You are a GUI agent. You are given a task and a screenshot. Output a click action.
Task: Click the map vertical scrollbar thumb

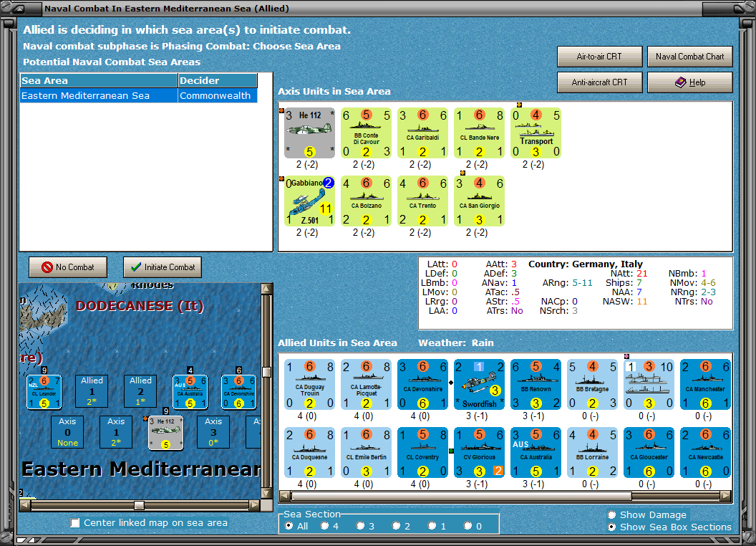pos(266,372)
